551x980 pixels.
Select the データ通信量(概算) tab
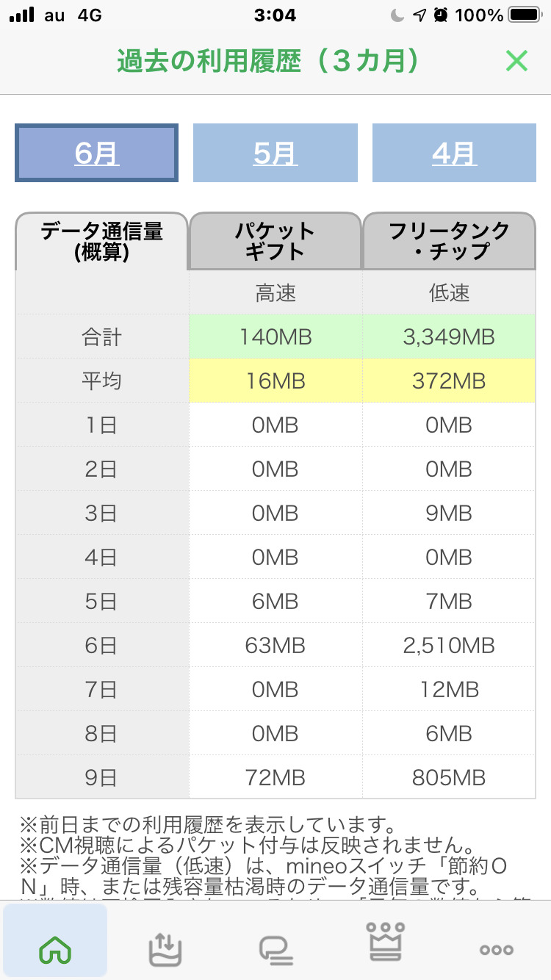pyautogui.click(x=102, y=242)
